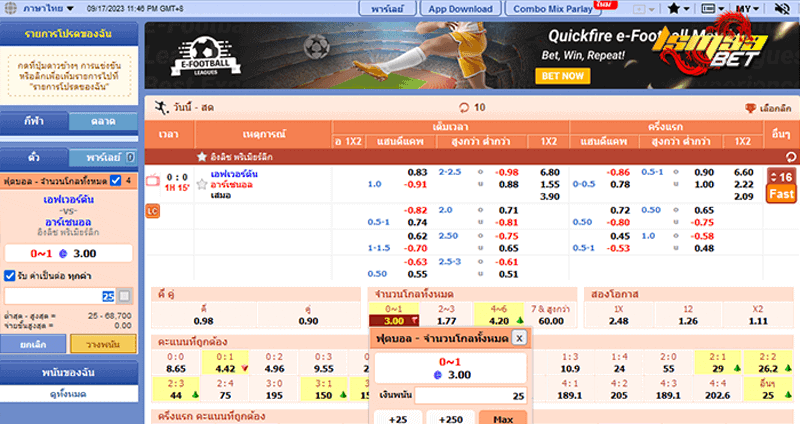Screen dimensions: 800x424
Task: Click the คู่ even odds 0.90
Action: coord(308,321)
